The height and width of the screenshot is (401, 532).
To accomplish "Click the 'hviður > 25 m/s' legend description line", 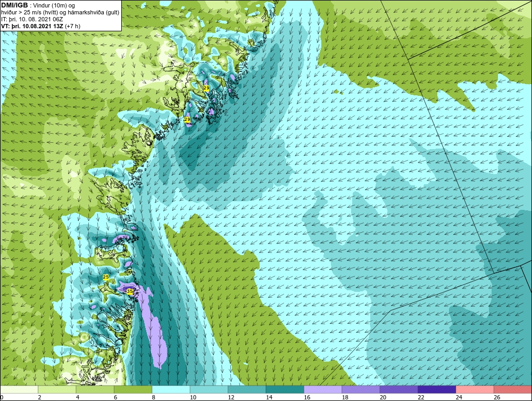I will [x=60, y=12].
